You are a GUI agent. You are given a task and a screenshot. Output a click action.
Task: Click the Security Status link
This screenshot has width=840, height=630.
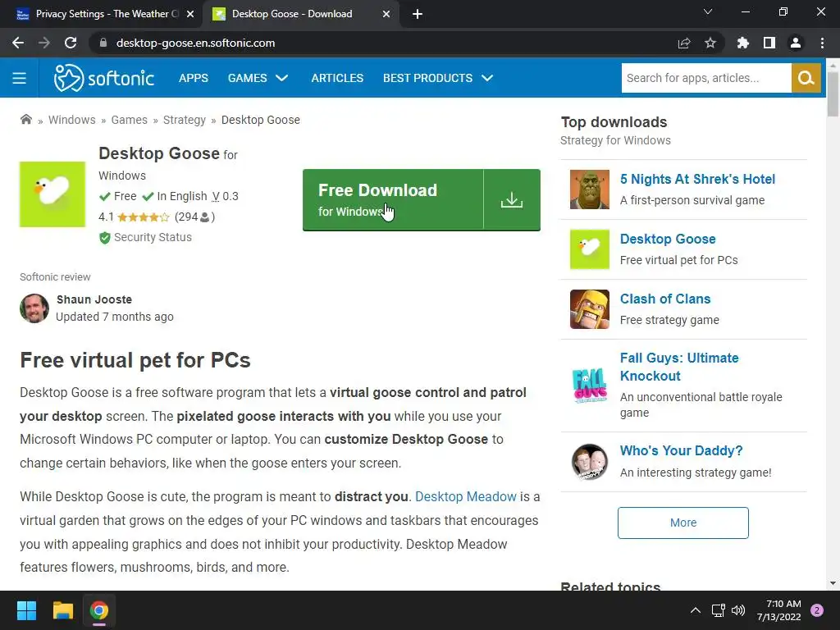(153, 237)
